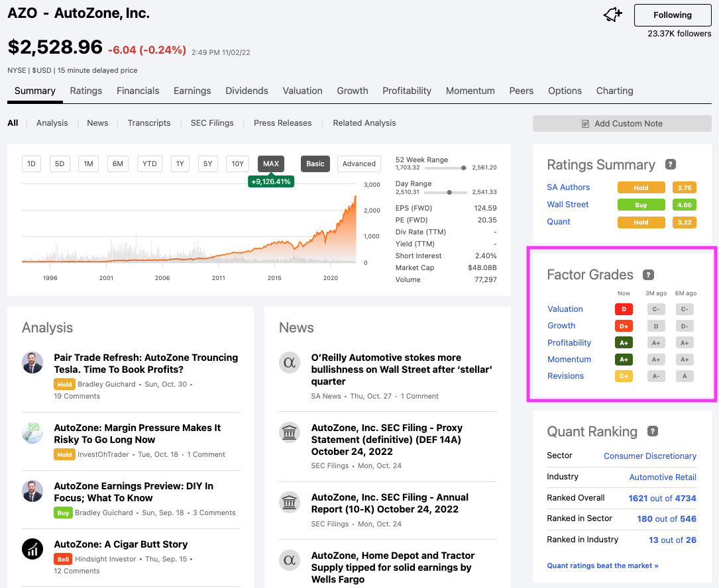Open the Revisions factor grade link

point(565,376)
